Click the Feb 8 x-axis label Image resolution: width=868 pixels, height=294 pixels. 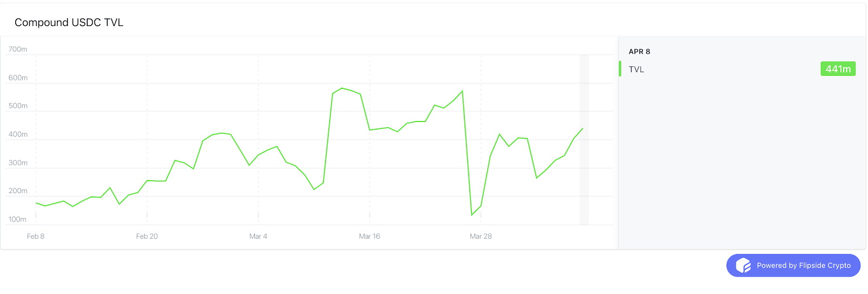36,236
